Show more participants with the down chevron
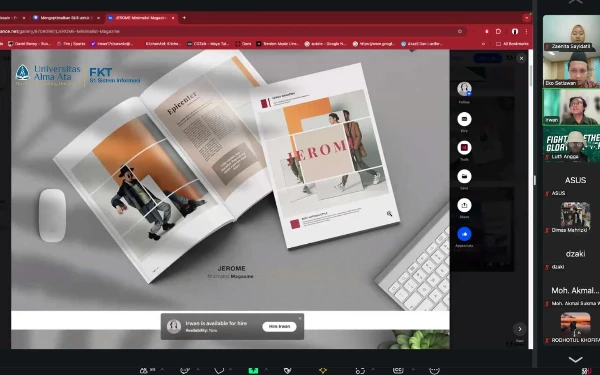 click(575, 359)
